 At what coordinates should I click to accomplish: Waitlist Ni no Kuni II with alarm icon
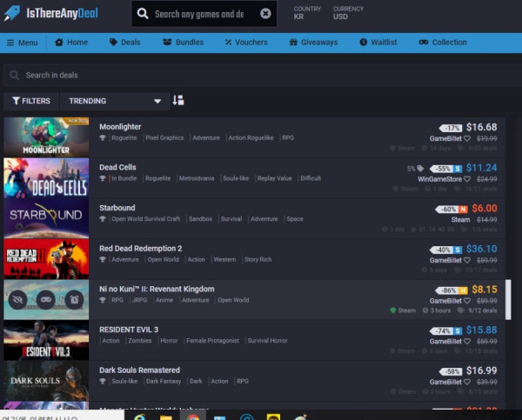(74, 300)
